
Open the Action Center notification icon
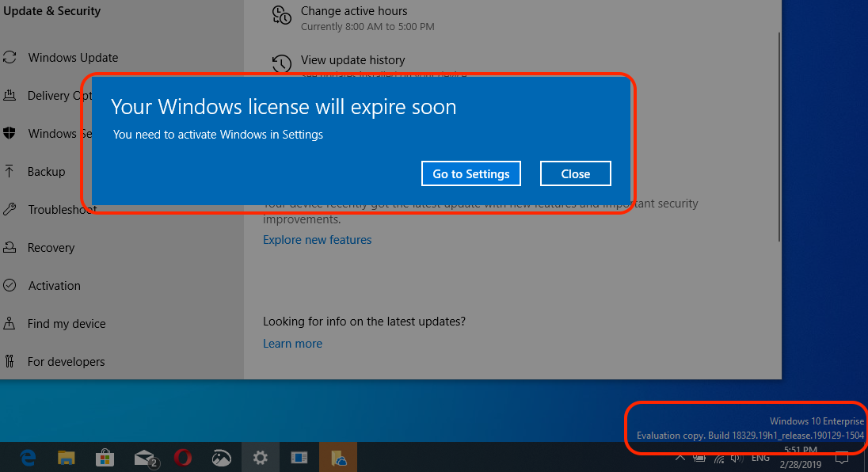pyautogui.click(x=841, y=458)
